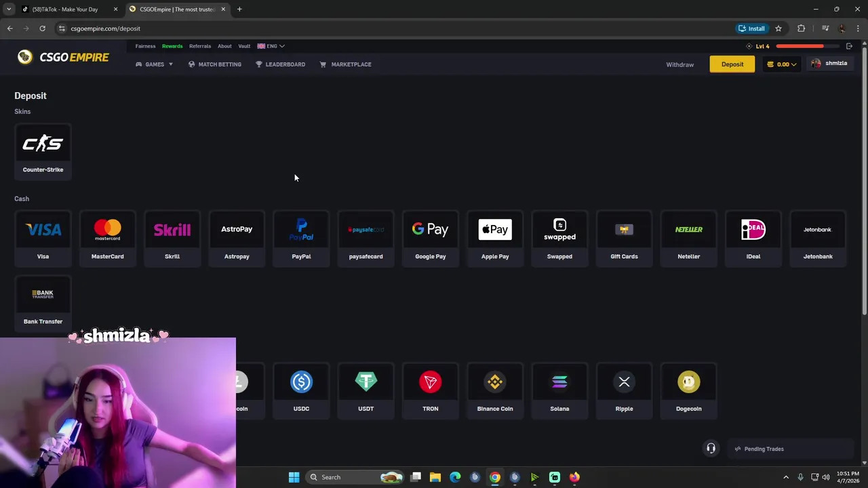This screenshot has height=488, width=868.
Task: Open a new browser tab
Action: [239, 9]
